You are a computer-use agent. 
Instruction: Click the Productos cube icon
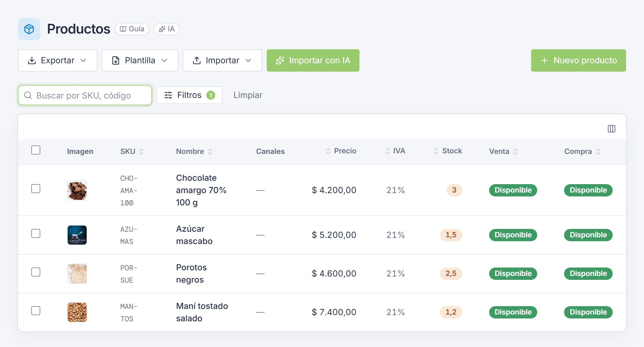coord(29,29)
